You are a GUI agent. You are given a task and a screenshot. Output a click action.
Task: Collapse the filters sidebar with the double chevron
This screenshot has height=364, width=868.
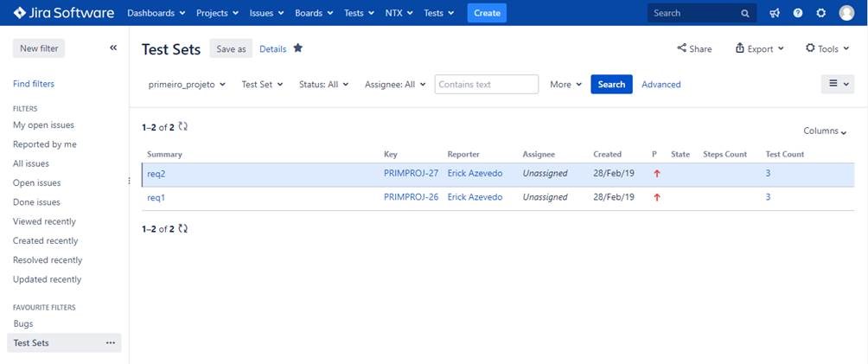click(x=113, y=48)
